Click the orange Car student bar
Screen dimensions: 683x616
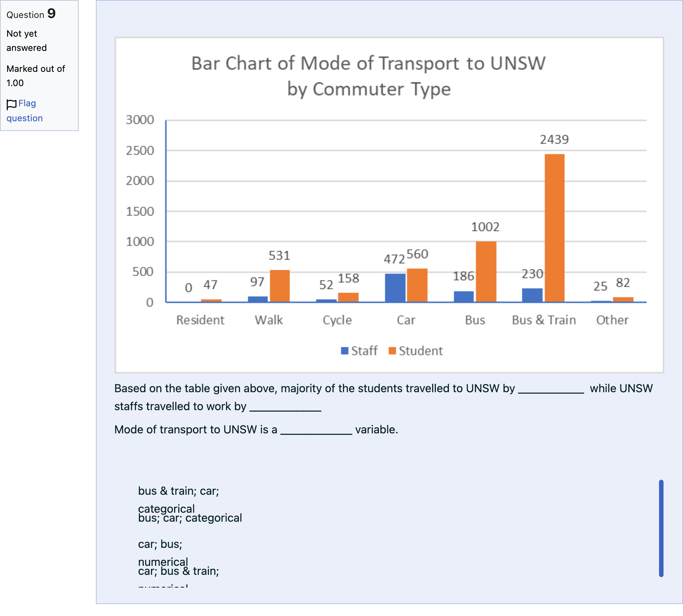(x=417, y=285)
